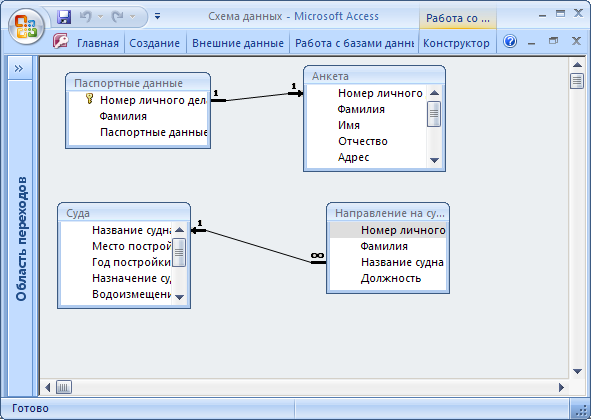Expand the navigation pane with » button
The image size is (591, 420).
[18, 68]
